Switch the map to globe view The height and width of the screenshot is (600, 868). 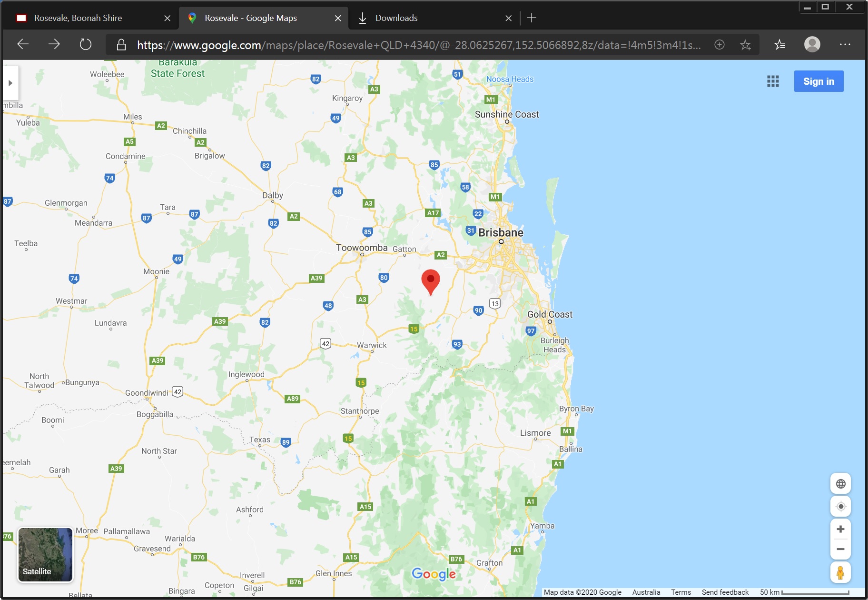(840, 484)
